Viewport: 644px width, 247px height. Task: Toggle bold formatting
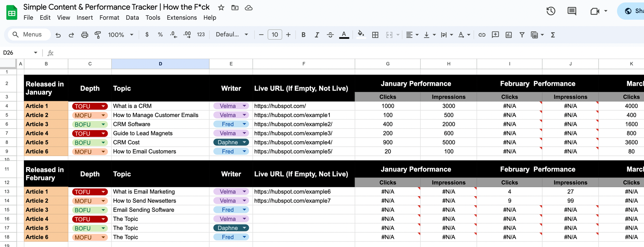coord(303,35)
